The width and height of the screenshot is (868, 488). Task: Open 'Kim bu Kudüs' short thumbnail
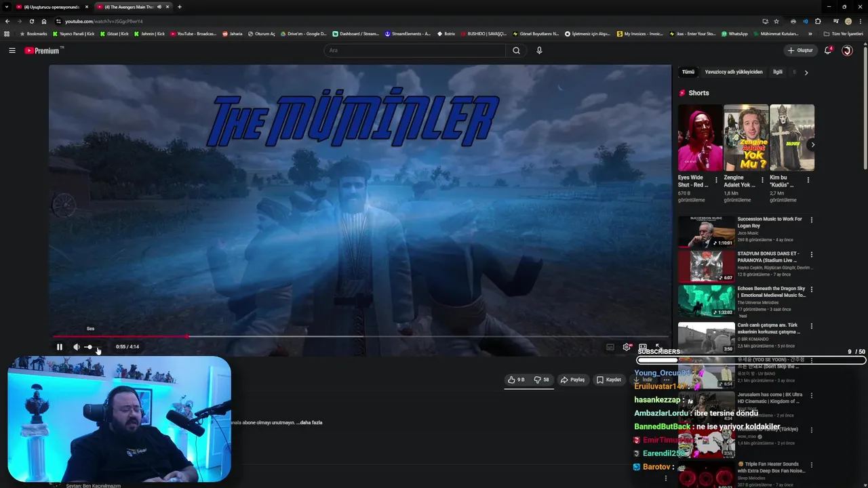pyautogui.click(x=792, y=138)
